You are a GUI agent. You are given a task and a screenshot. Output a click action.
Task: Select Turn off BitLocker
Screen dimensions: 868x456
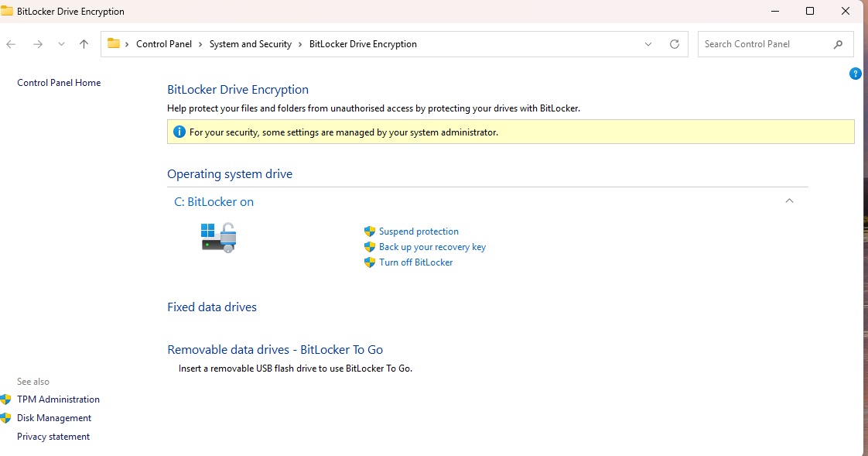(x=415, y=262)
